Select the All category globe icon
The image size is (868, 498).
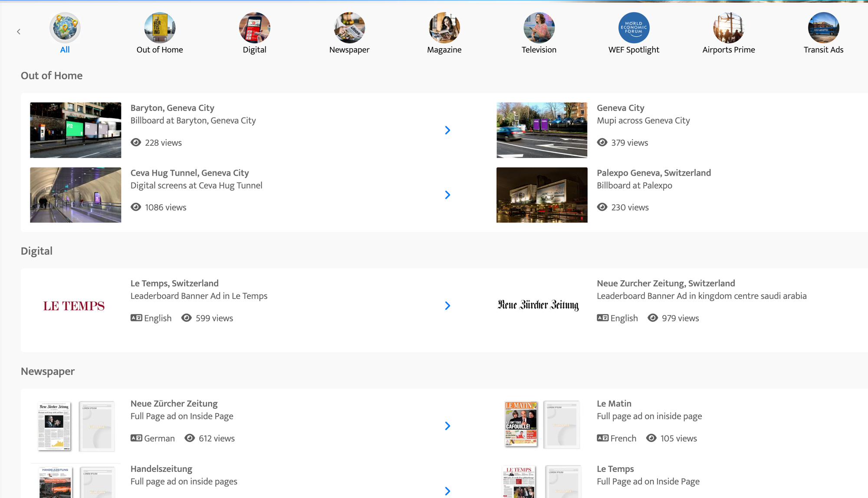(x=65, y=28)
